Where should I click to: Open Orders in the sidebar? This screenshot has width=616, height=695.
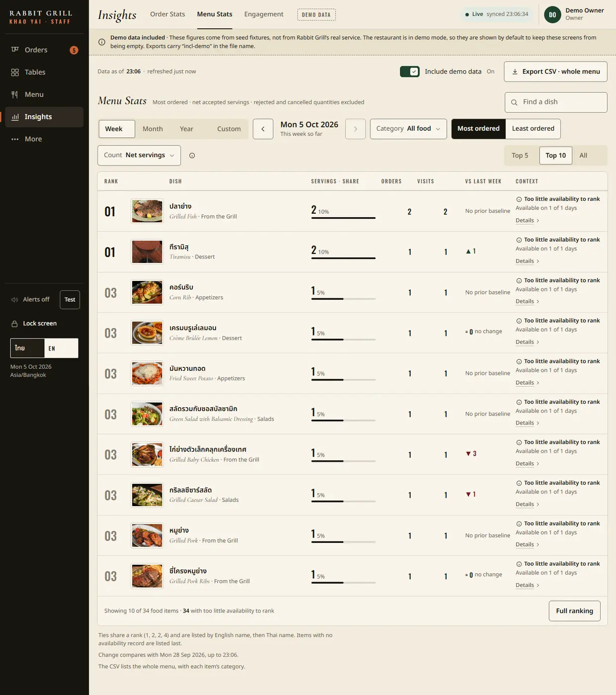[44, 50]
